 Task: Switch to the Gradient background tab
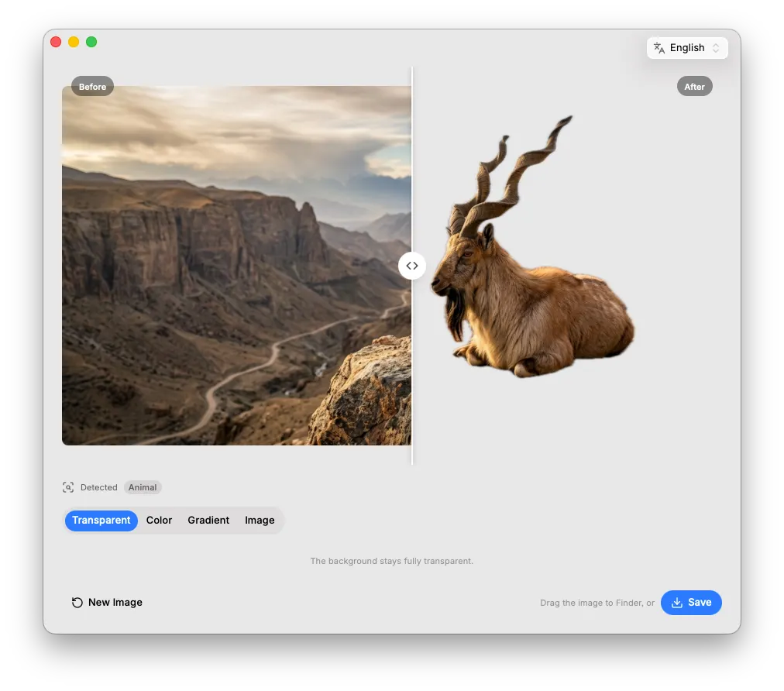pos(208,520)
